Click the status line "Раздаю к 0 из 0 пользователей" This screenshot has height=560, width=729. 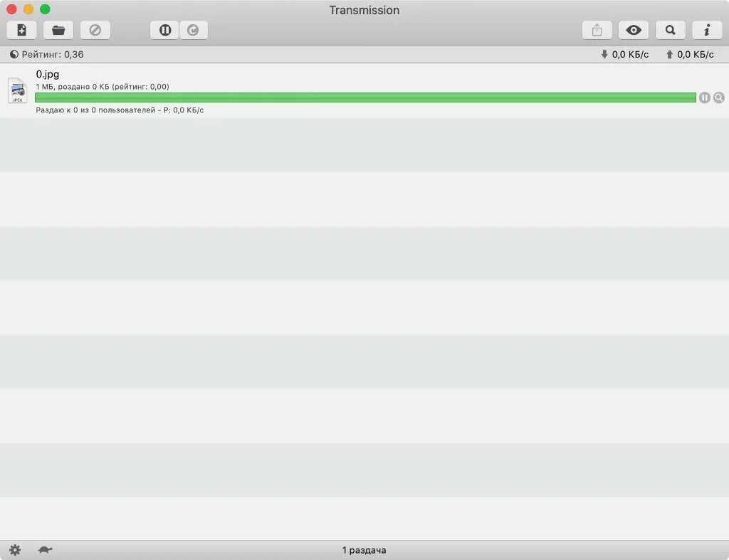coord(95,110)
